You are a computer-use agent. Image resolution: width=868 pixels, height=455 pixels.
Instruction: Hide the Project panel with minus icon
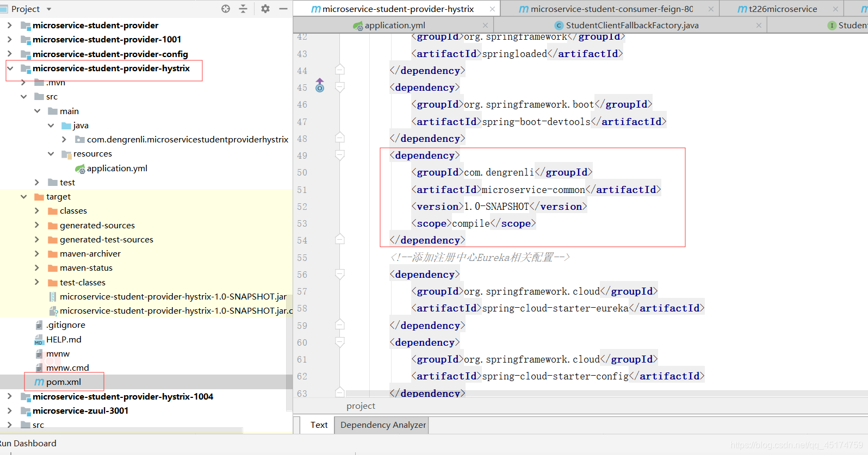tap(283, 9)
